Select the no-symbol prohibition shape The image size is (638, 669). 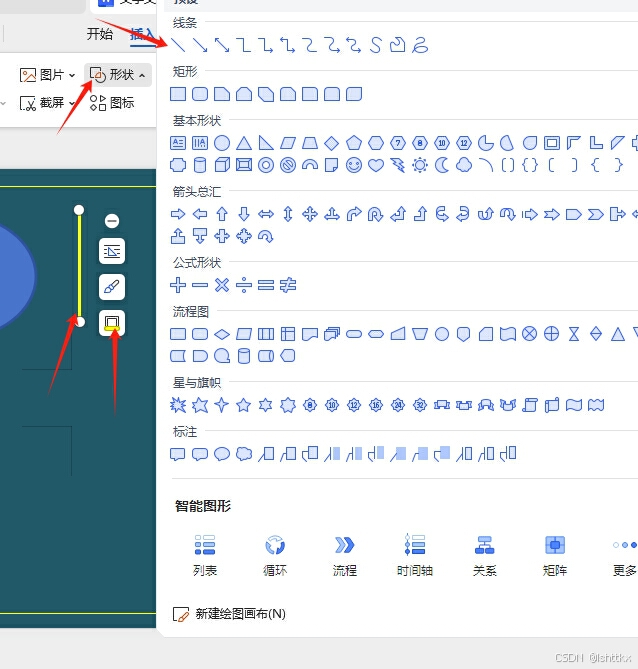[x=288, y=165]
